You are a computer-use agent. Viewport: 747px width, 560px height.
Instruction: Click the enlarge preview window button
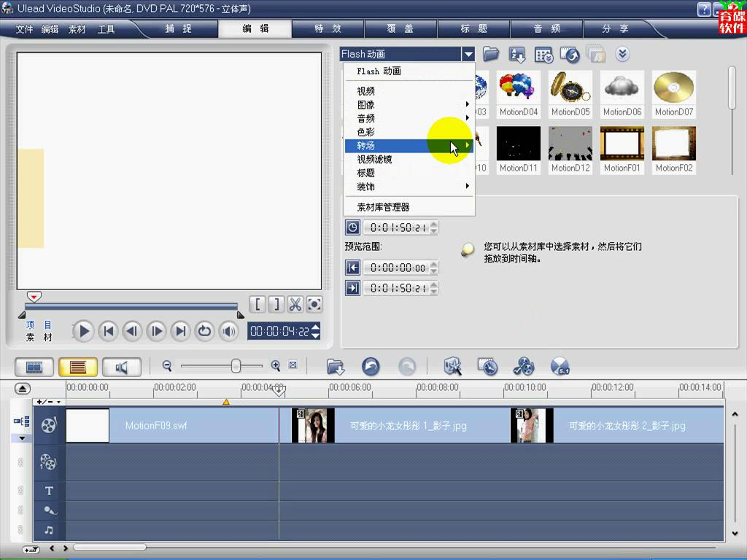click(314, 304)
